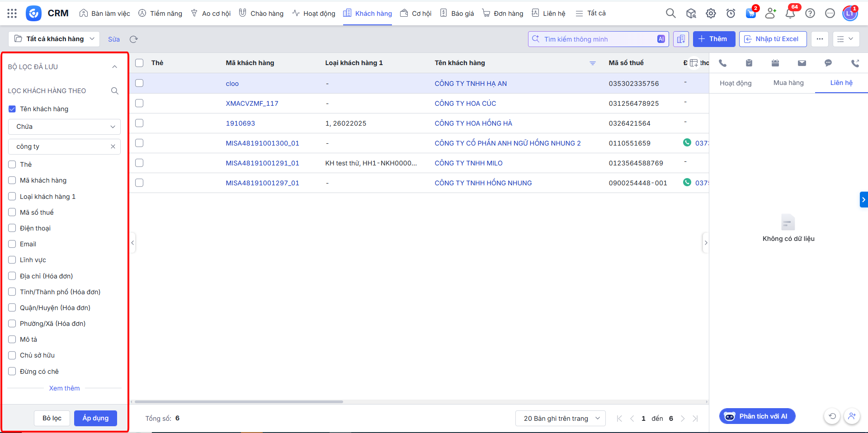
Task: Click the notifications bell icon
Action: (790, 14)
